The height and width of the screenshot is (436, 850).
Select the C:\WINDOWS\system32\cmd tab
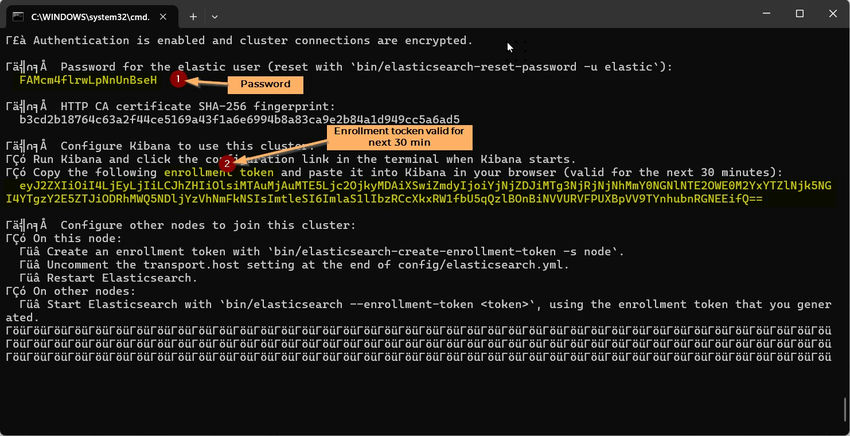[90, 16]
